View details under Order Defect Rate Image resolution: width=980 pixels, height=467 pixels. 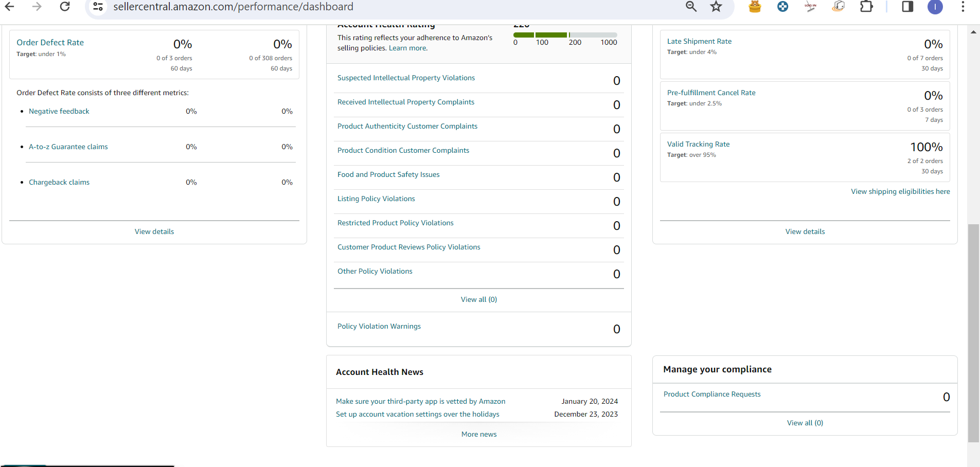coord(154,231)
